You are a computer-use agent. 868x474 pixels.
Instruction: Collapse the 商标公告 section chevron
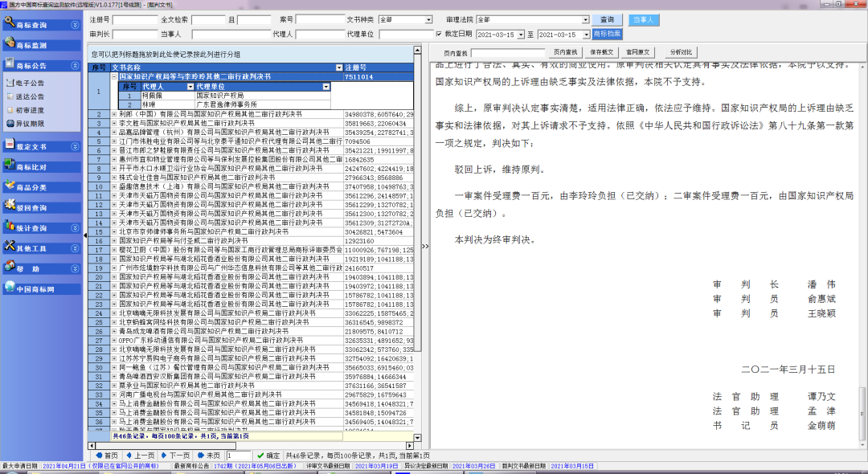75,66
